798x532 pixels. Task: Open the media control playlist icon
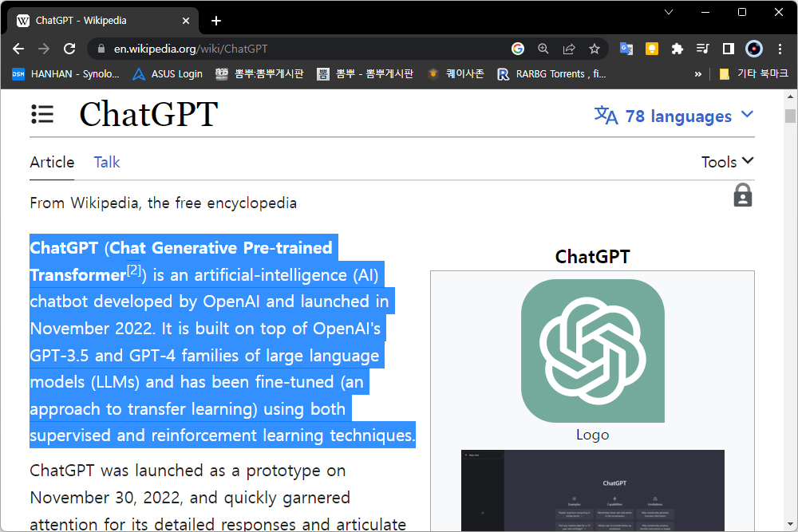pos(702,49)
